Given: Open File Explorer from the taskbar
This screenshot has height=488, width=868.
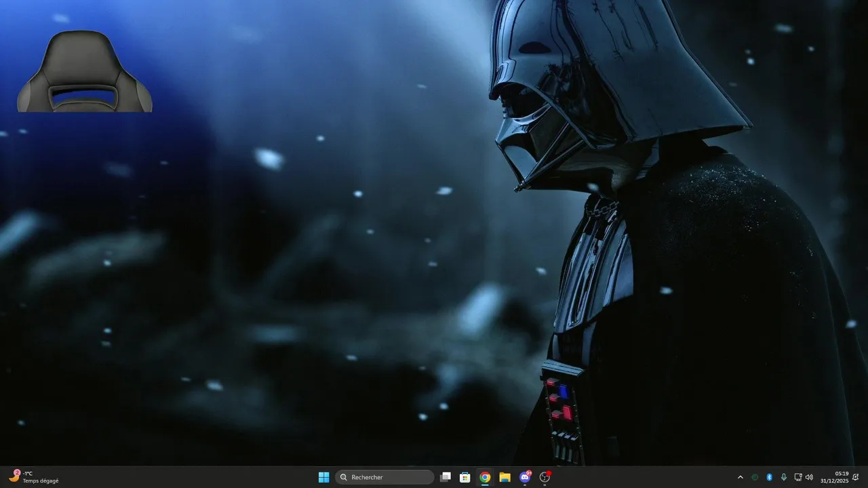Looking at the screenshot, I should click(505, 477).
